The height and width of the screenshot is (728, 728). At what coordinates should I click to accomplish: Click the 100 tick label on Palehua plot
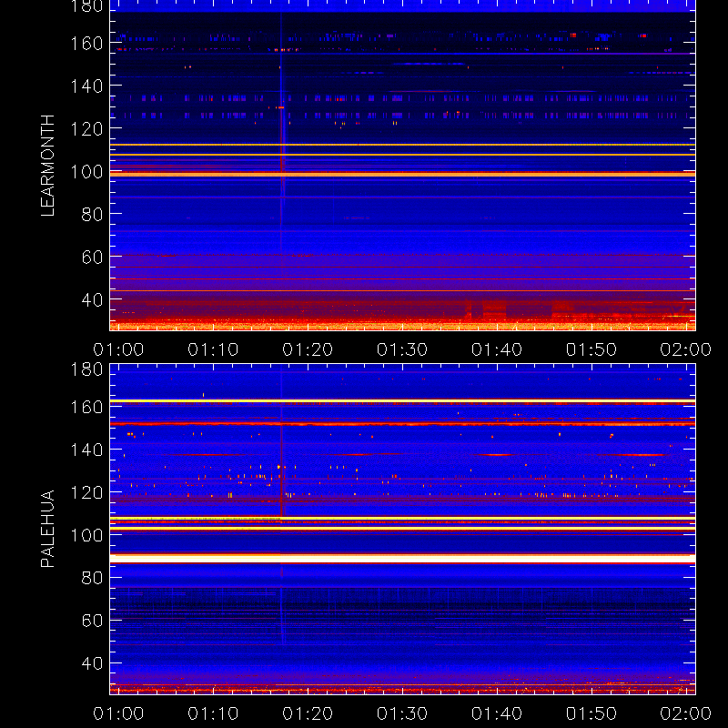tap(86, 535)
